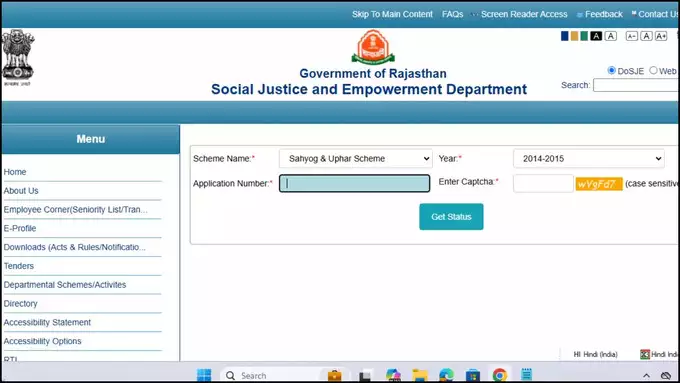680x383 pixels.
Task: Switch to black high-contrast A theme
Action: click(x=596, y=36)
